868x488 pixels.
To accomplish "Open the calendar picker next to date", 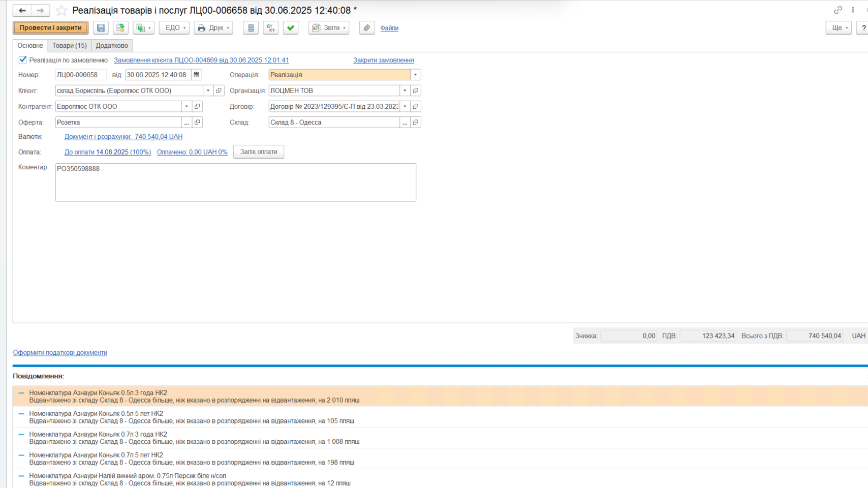I will tap(197, 75).
